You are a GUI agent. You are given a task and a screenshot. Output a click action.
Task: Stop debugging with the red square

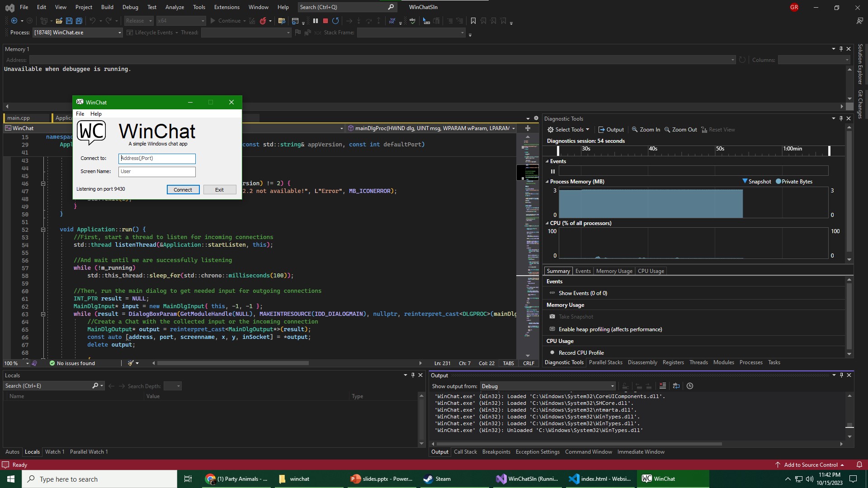325,21
